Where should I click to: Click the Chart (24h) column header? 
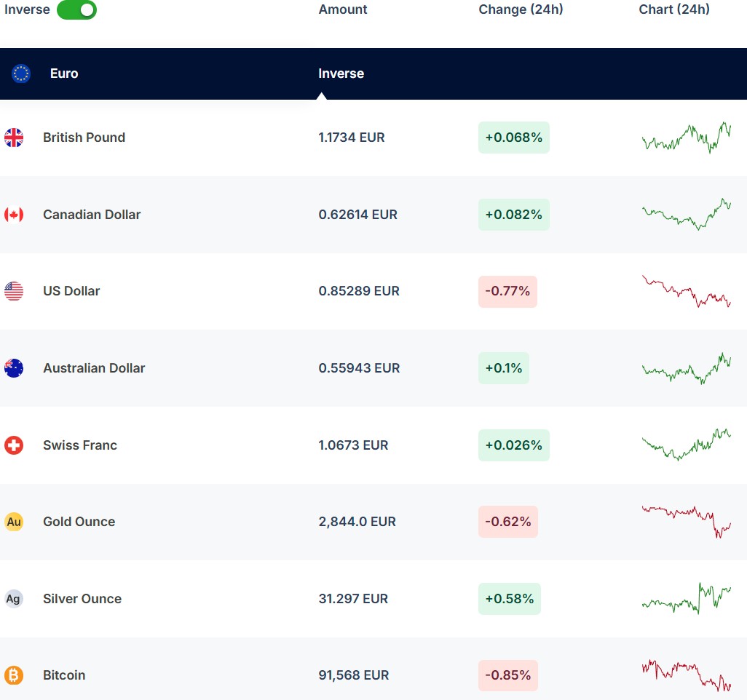tap(674, 9)
